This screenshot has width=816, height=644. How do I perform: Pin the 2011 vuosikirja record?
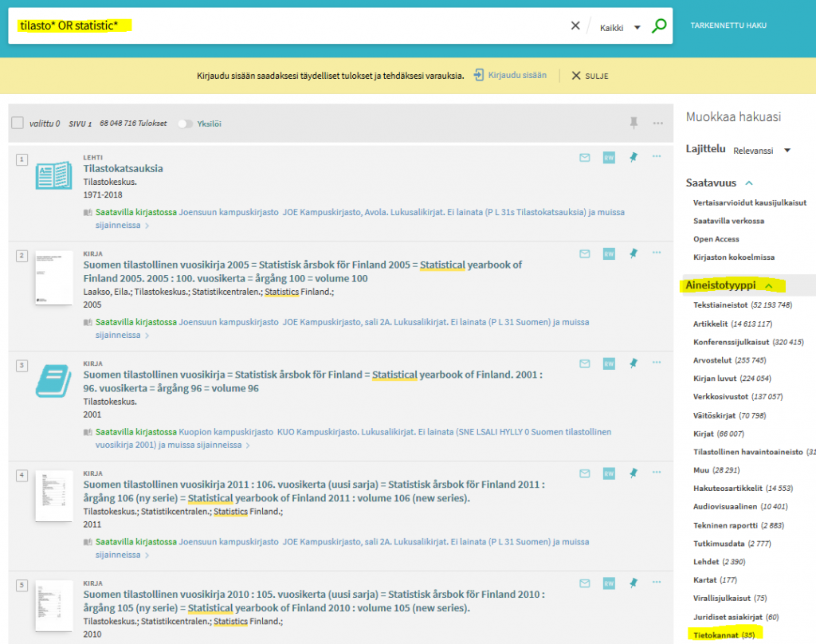(634, 473)
